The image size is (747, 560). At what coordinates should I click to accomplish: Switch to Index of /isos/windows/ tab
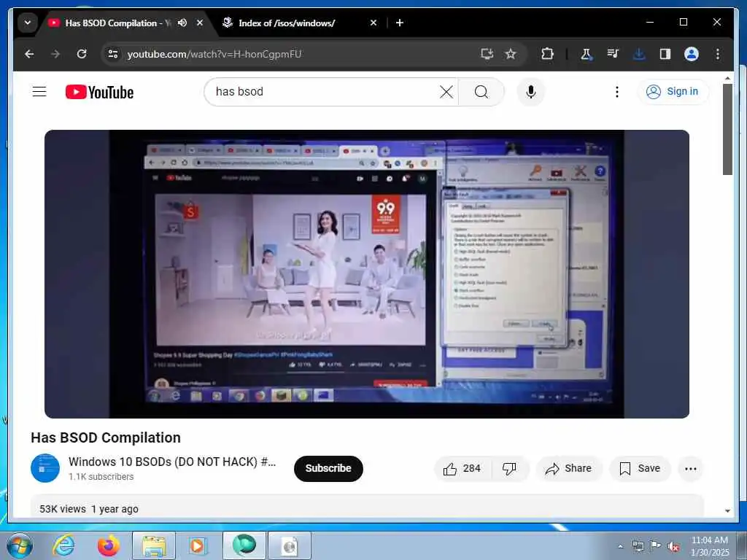[287, 23]
